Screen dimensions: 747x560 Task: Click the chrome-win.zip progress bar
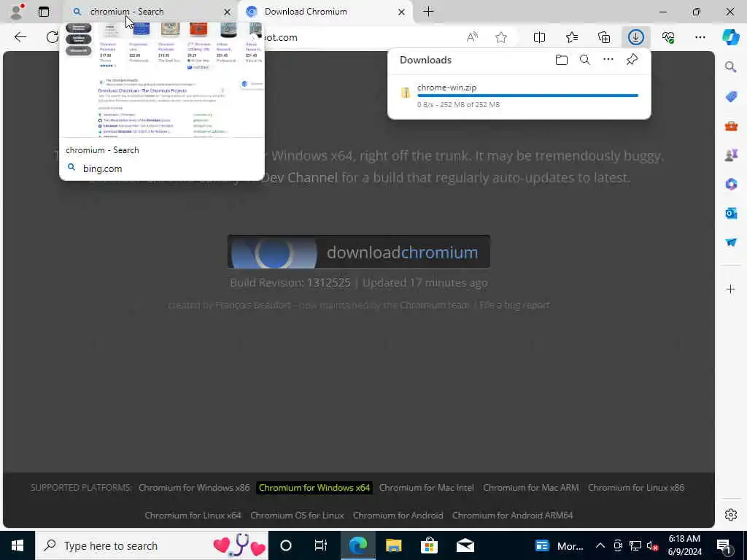527,96
